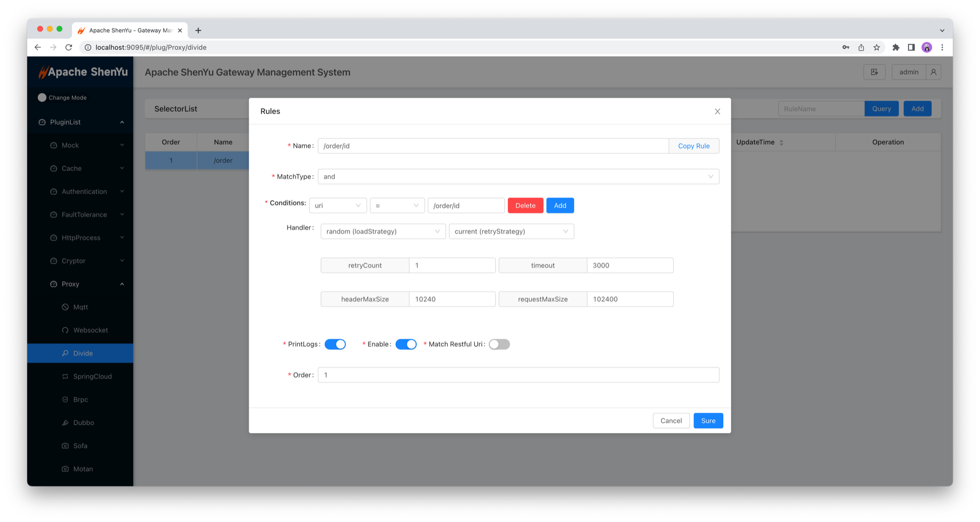Click the browser share icon
The height and width of the screenshot is (522, 980).
[x=861, y=47]
